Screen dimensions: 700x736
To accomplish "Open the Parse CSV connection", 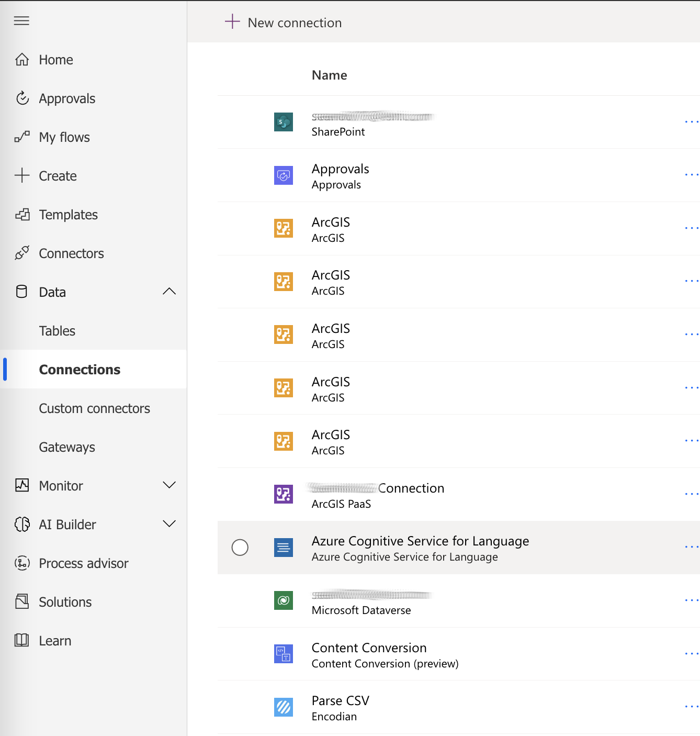I will click(340, 701).
